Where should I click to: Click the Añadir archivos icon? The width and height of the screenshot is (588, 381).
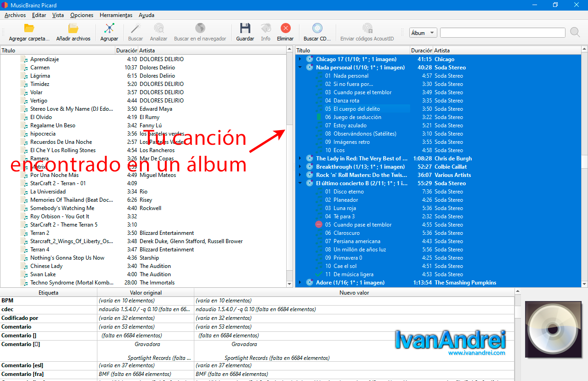point(73,28)
